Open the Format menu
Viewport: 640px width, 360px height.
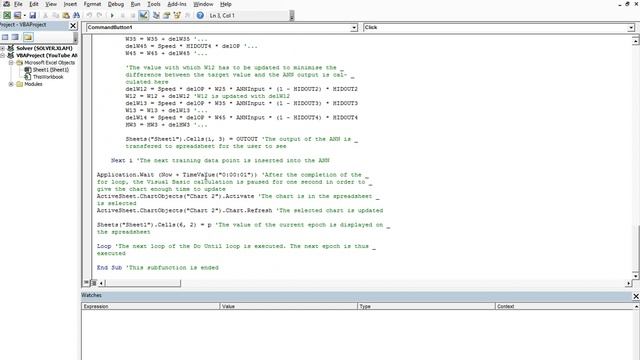92,4
